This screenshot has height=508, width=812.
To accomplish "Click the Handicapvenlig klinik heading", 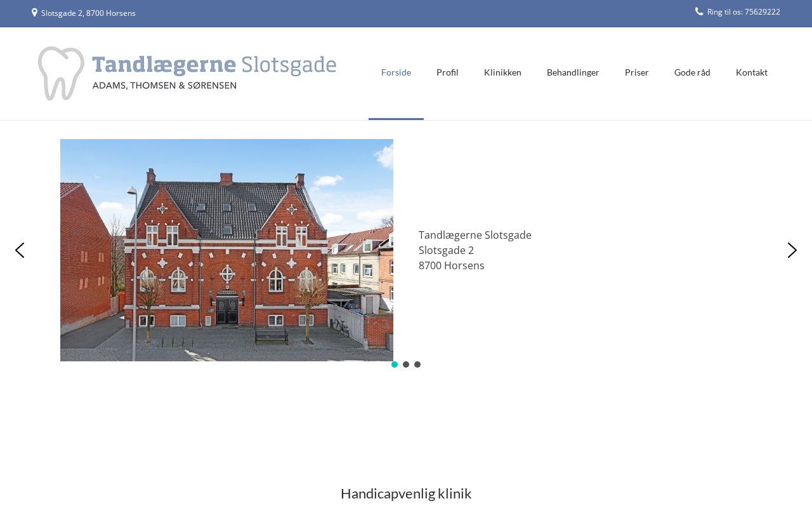I will click(x=406, y=493).
